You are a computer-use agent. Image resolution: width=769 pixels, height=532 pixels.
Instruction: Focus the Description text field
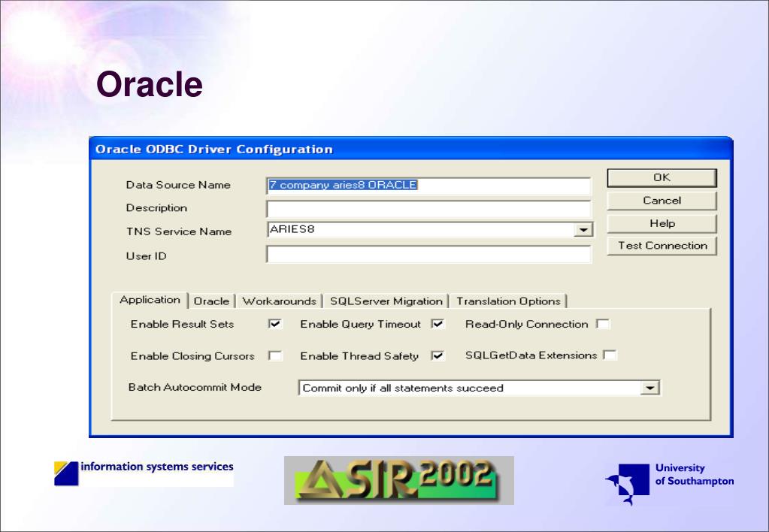(429, 209)
